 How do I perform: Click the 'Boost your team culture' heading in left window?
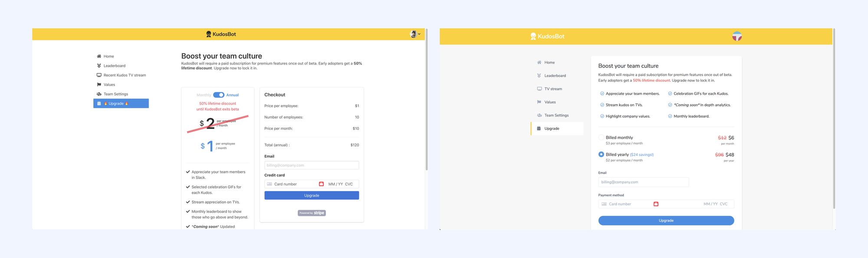222,56
